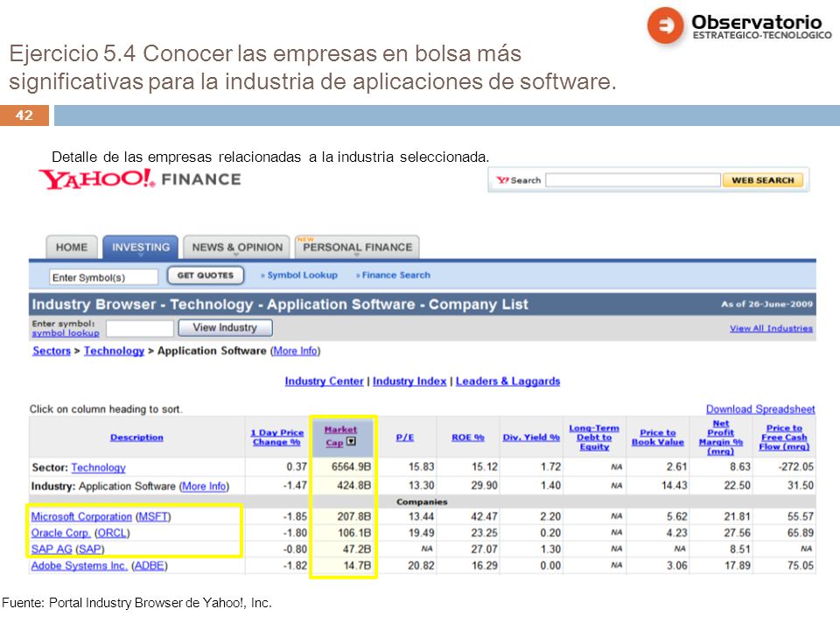Sort by the ROE % column
Image resolution: width=840 pixels, height=630 pixels.
pos(467,437)
